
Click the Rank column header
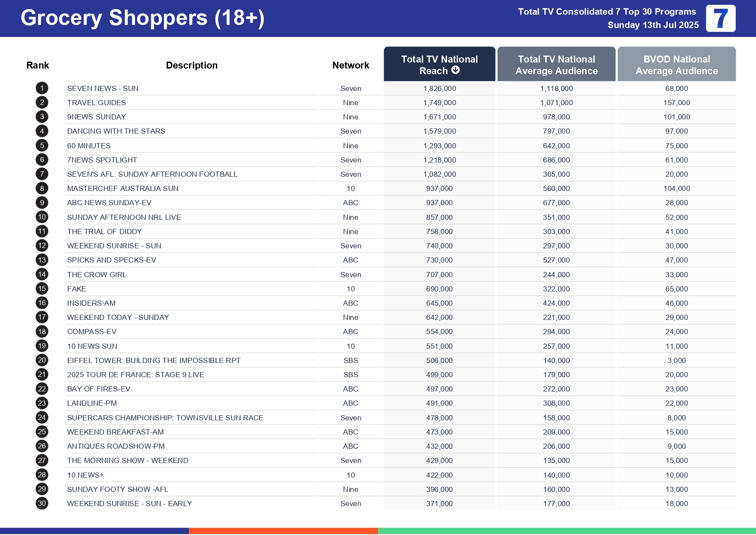(x=37, y=65)
